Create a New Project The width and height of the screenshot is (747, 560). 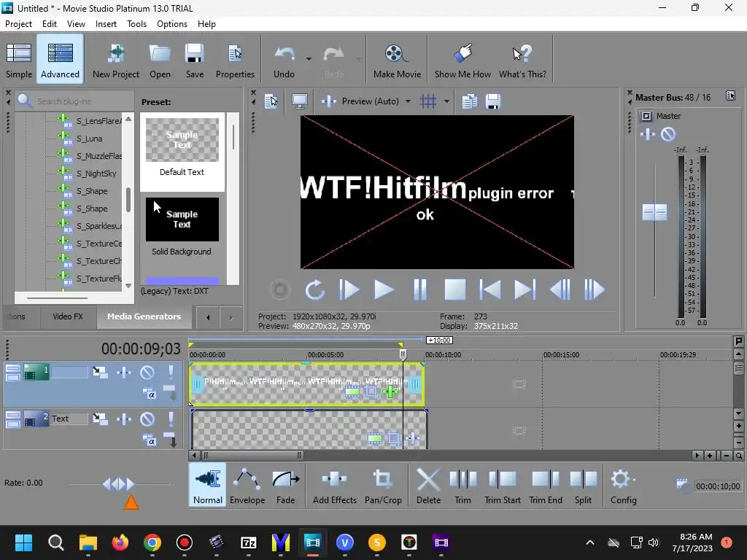(x=116, y=60)
